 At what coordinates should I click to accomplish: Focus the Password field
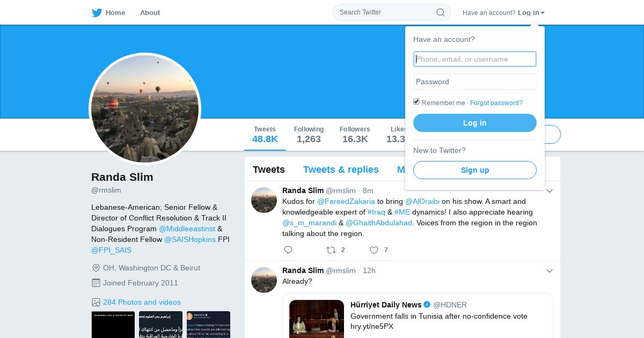click(x=475, y=82)
